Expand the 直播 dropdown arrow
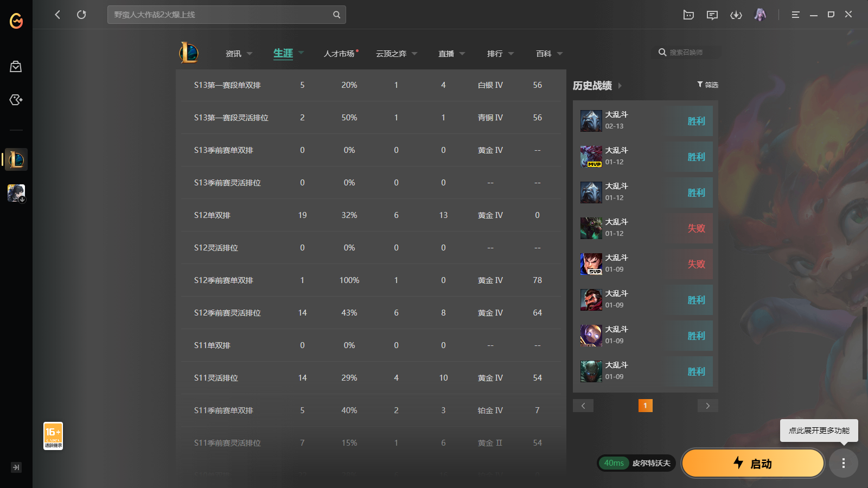868x488 pixels. pos(462,54)
